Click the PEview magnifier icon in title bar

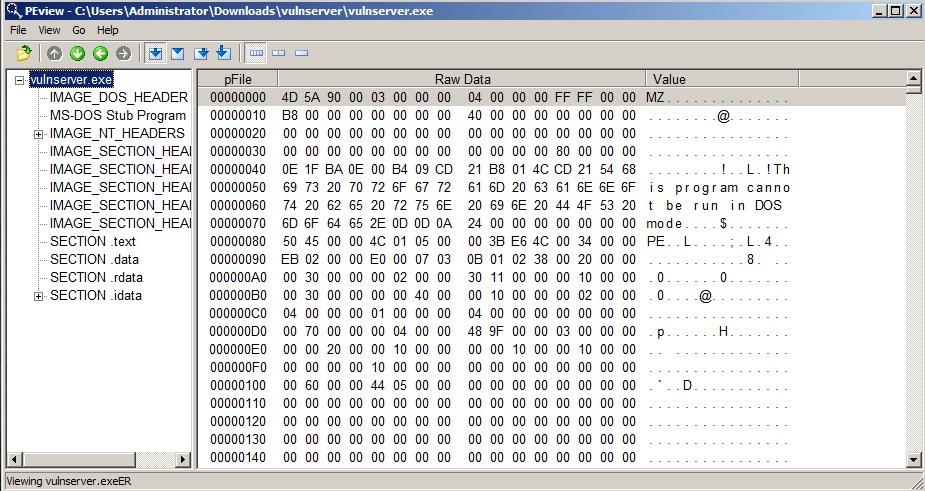click(14, 10)
